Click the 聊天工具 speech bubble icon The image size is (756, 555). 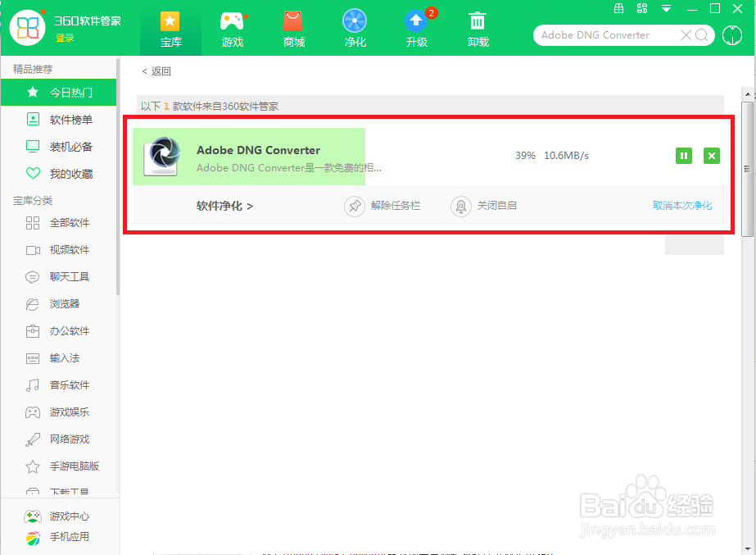[32, 277]
